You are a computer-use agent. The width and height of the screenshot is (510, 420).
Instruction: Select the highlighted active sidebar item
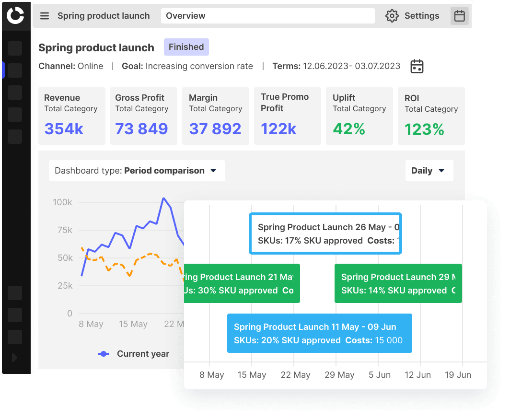15,70
